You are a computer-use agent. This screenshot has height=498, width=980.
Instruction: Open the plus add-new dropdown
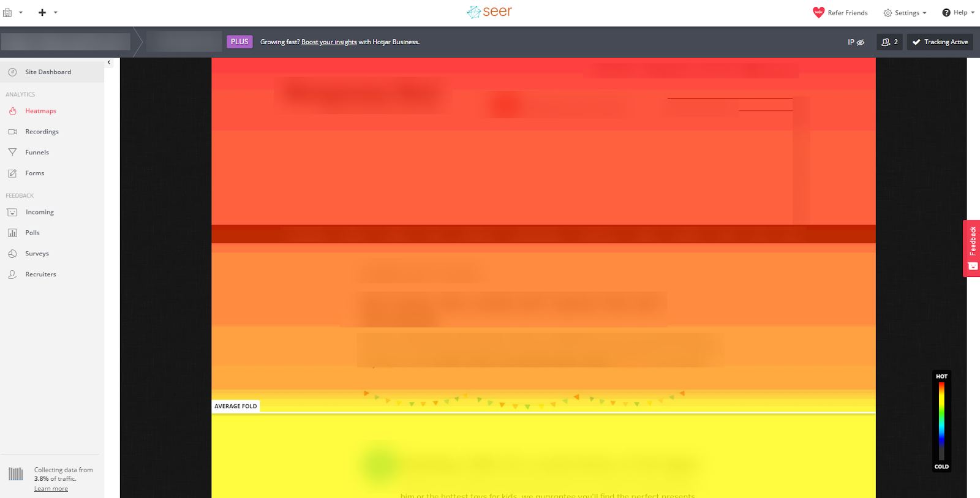click(x=47, y=13)
